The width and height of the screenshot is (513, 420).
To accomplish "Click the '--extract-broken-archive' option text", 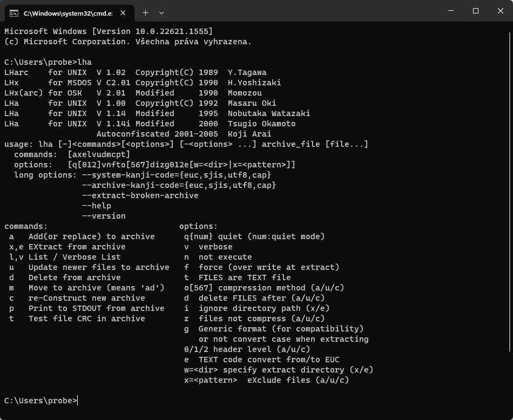I will click(140, 195).
